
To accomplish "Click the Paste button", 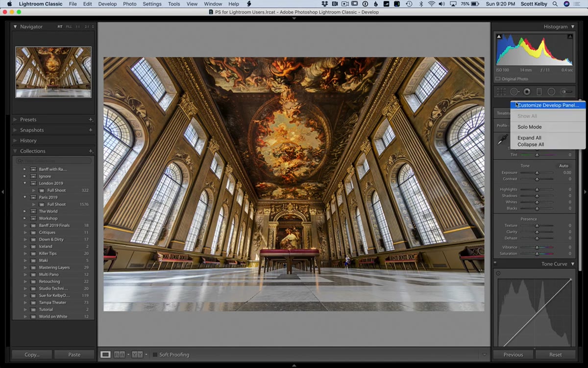I will pyautogui.click(x=74, y=354).
